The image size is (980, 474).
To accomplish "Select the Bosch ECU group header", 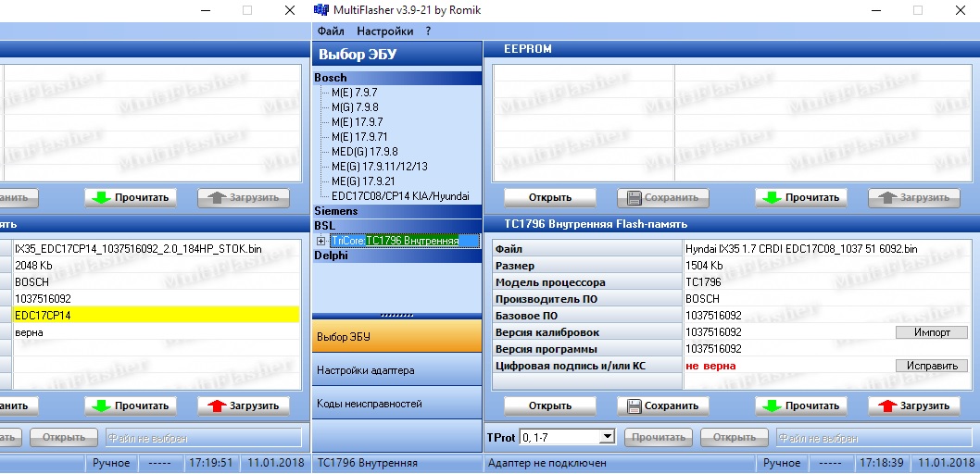I will [x=396, y=78].
